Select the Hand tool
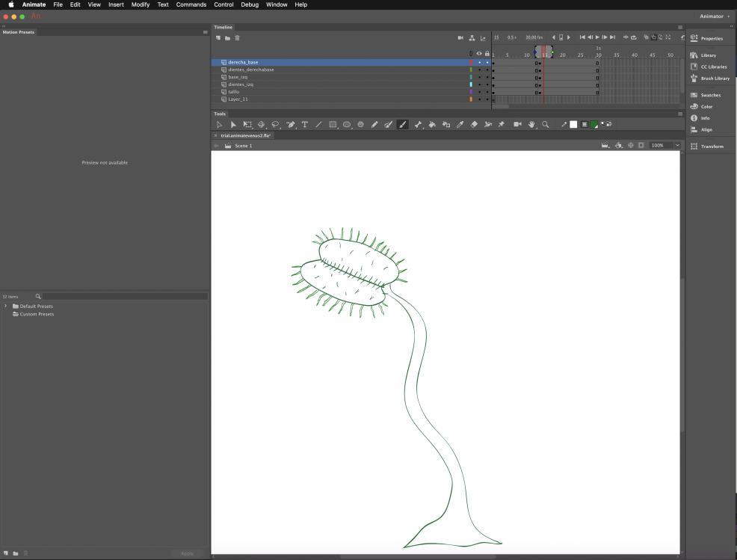 pyautogui.click(x=531, y=124)
